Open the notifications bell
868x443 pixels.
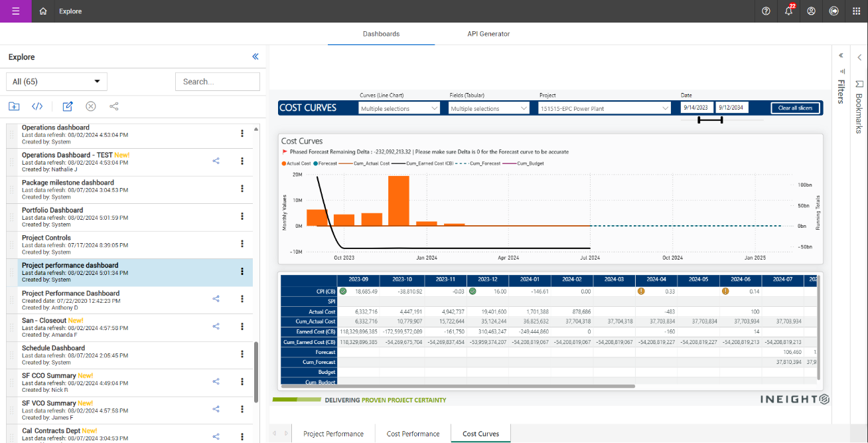[788, 11]
